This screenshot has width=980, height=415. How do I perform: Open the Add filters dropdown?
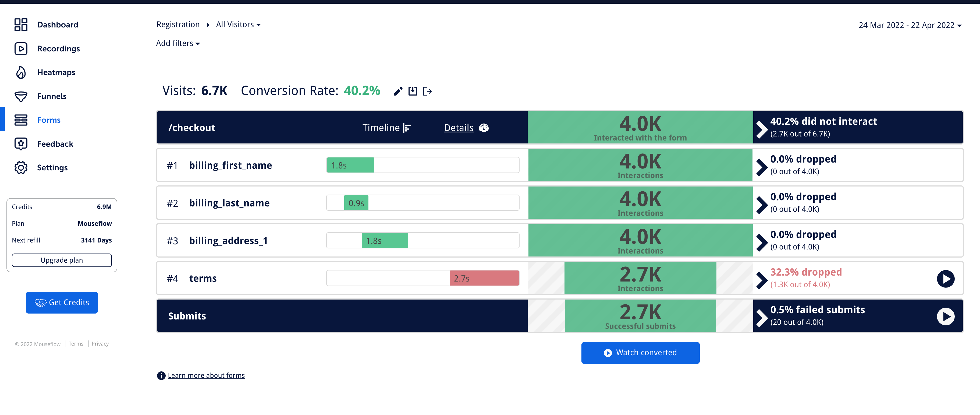(x=178, y=43)
